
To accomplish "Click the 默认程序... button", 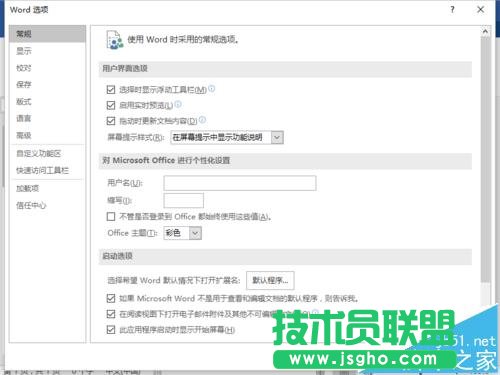I will click(x=270, y=280).
